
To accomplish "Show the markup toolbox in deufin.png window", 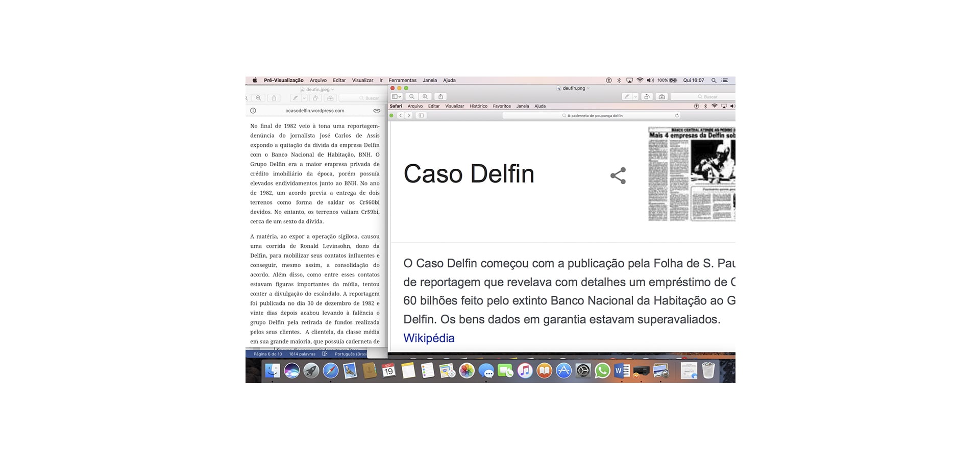I will pos(661,97).
